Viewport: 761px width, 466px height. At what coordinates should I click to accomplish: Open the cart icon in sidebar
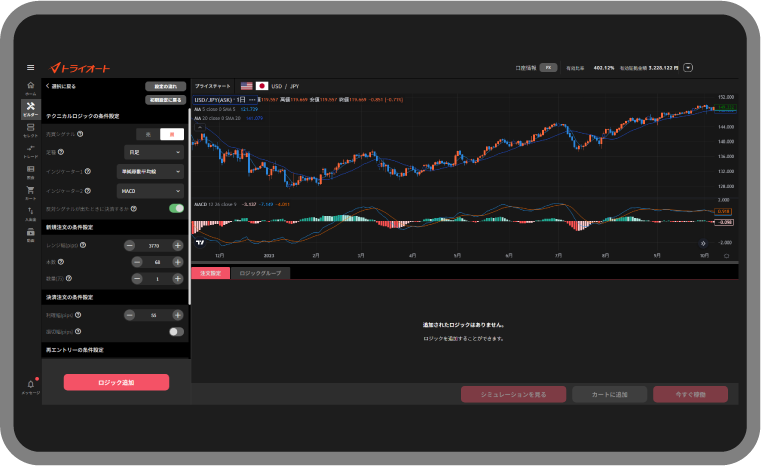pos(31,191)
